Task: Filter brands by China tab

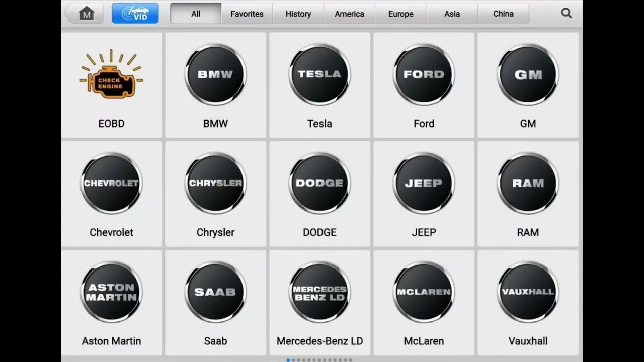Action: pos(504,14)
